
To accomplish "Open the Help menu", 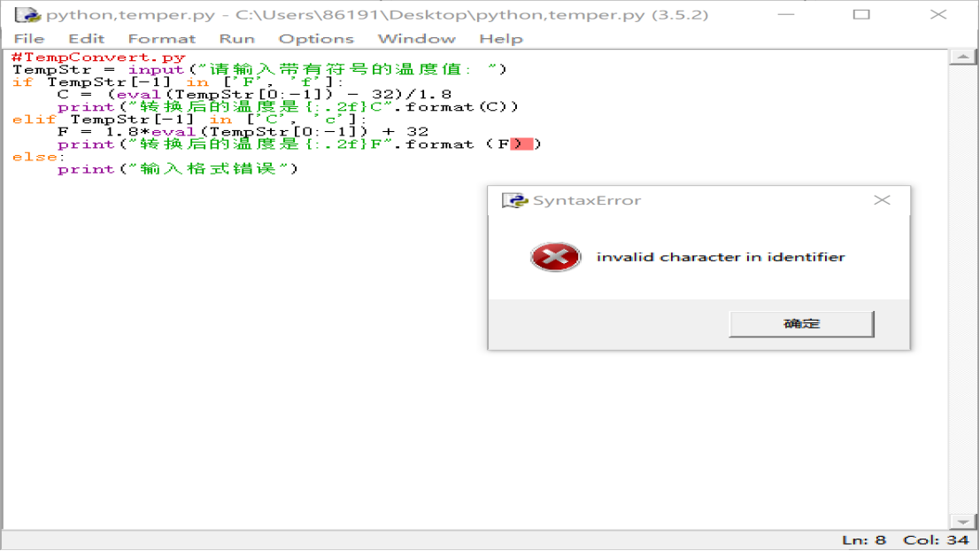I will (x=501, y=39).
